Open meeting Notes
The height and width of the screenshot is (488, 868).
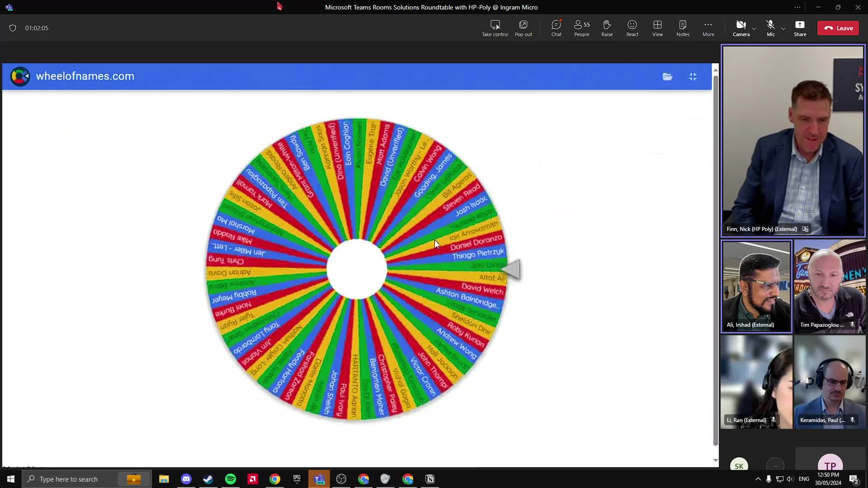click(x=683, y=28)
